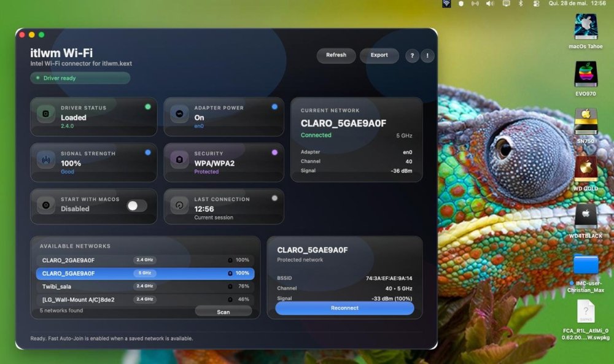Export the network information
614x364 pixels.
(x=379, y=56)
